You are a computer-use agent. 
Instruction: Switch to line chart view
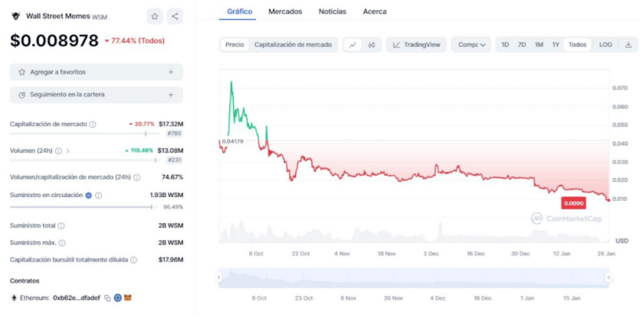[x=353, y=45]
